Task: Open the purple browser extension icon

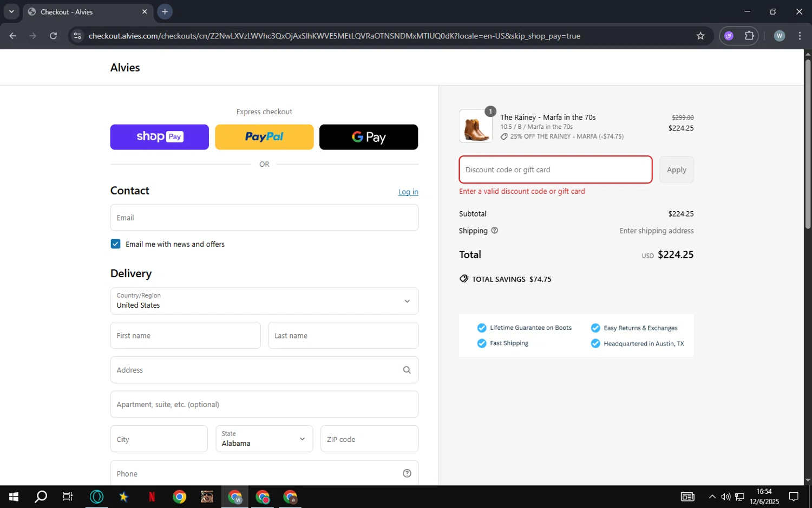Action: click(729, 36)
